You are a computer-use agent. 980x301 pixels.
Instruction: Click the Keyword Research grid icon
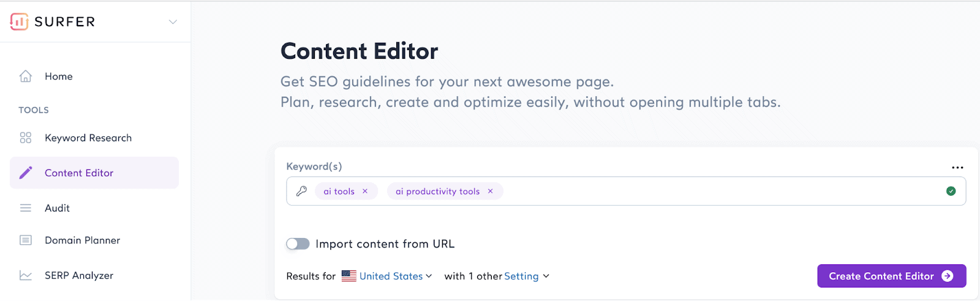(26, 138)
